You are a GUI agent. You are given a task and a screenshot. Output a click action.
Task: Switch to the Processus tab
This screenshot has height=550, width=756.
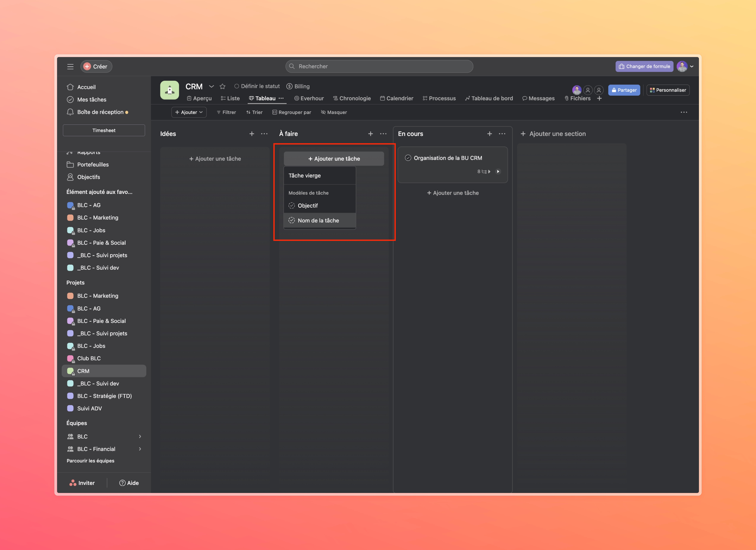point(439,98)
